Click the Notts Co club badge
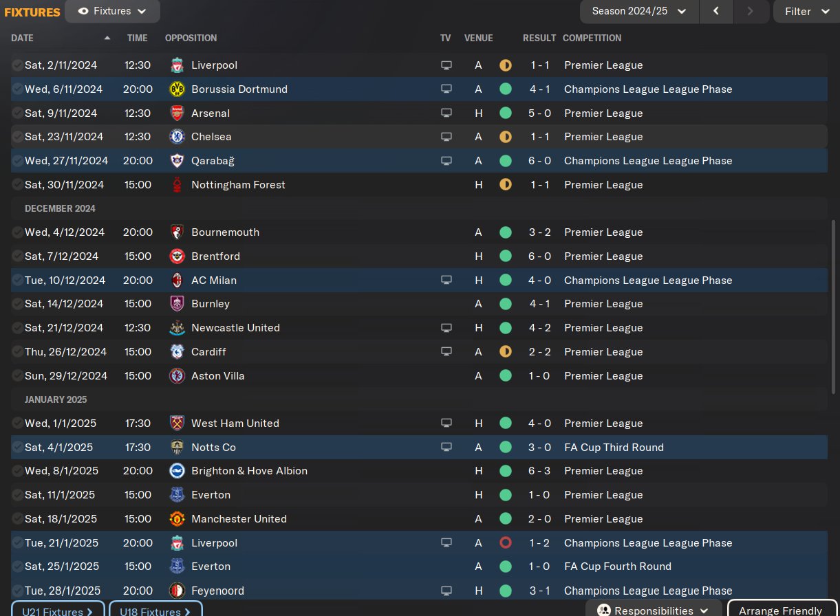The height and width of the screenshot is (616, 840). [177, 448]
